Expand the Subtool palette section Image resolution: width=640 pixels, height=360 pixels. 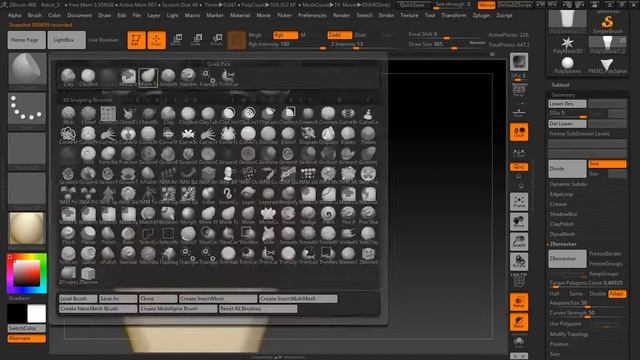[560, 85]
